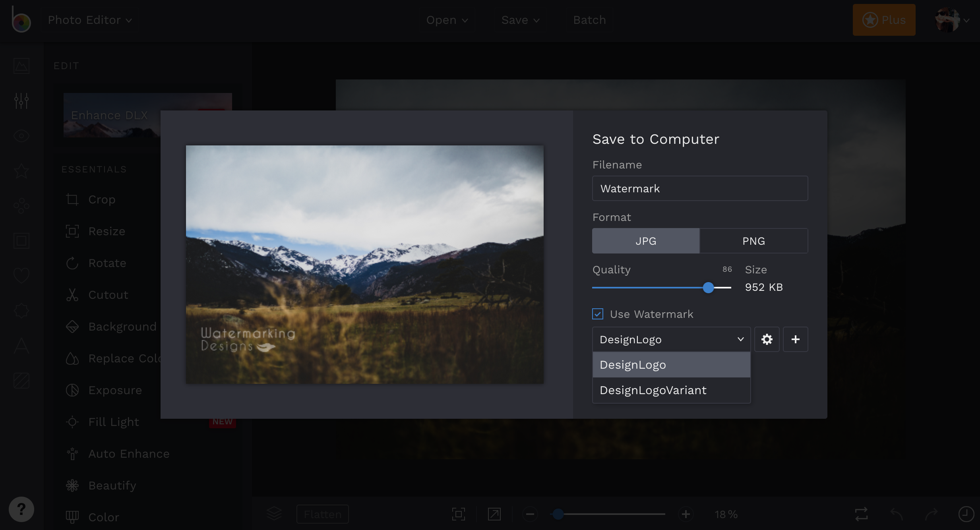Select PNG format

pos(754,241)
